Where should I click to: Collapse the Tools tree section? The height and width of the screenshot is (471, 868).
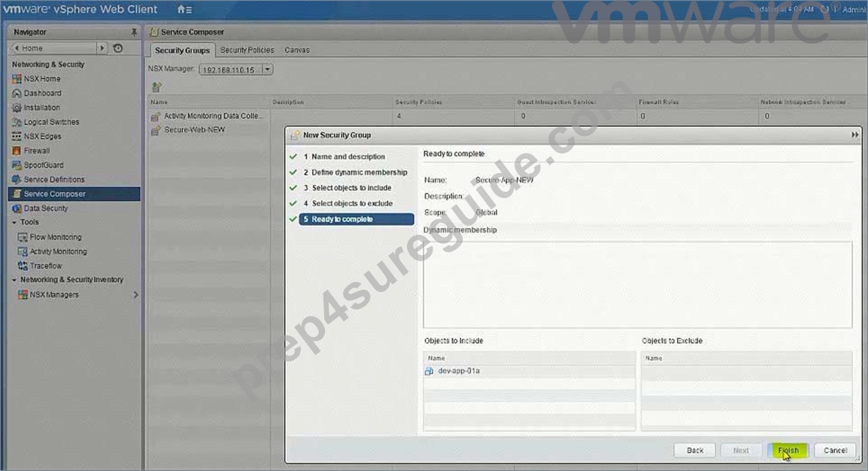[14, 223]
